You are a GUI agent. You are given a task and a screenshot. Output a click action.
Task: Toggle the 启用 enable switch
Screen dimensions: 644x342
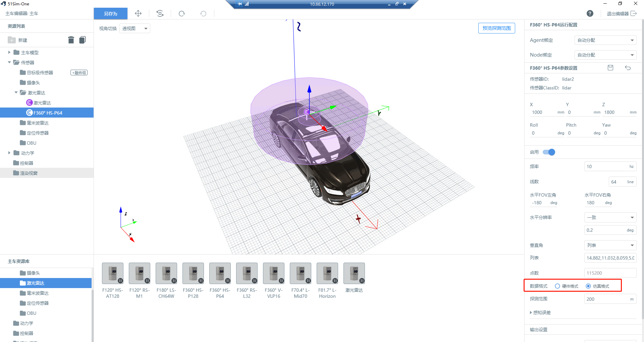pos(549,152)
